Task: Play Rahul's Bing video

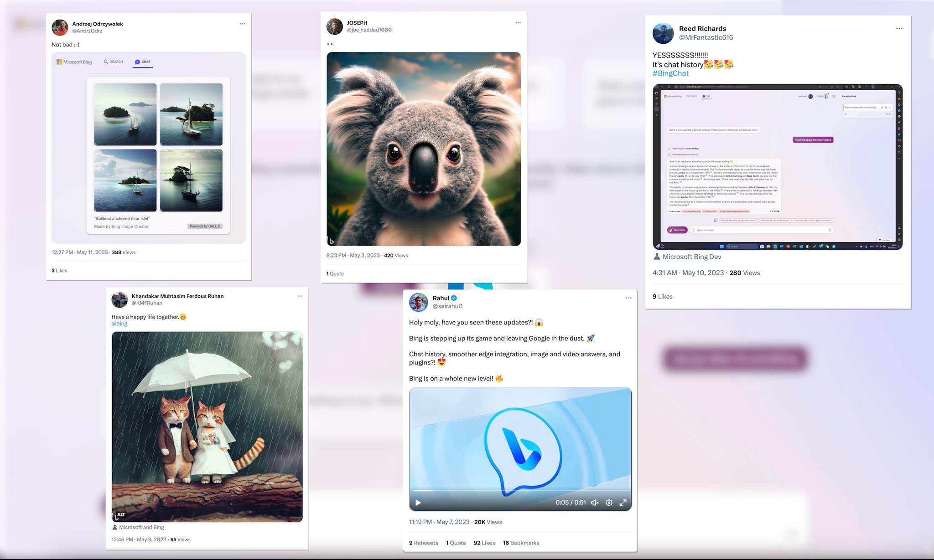Action: [x=418, y=503]
